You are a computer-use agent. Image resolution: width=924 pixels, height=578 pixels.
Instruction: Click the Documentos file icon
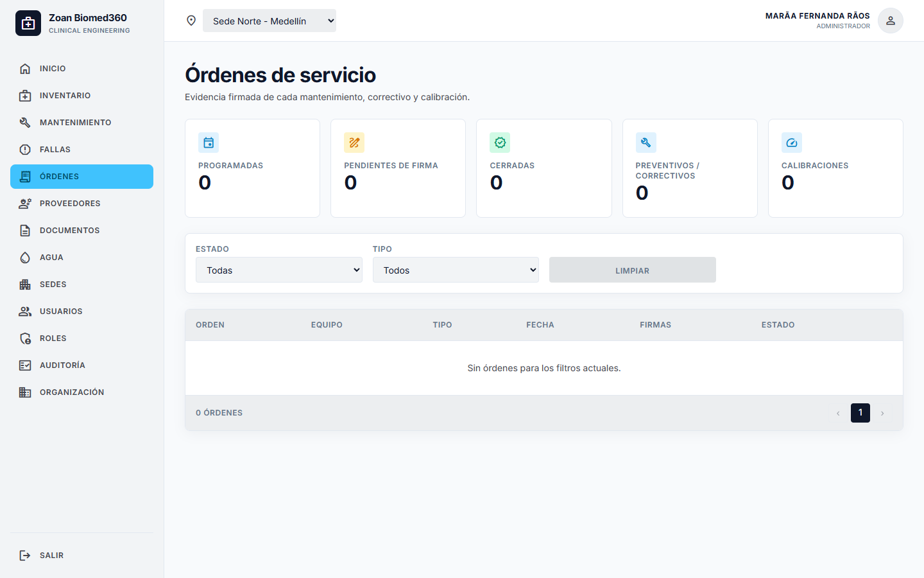tap(25, 231)
